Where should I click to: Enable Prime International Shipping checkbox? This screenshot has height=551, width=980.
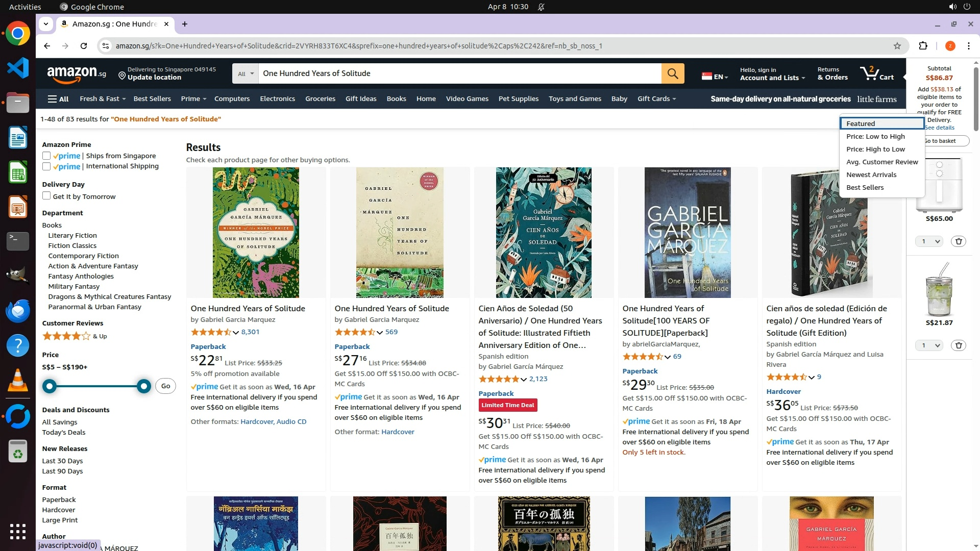[x=46, y=166]
